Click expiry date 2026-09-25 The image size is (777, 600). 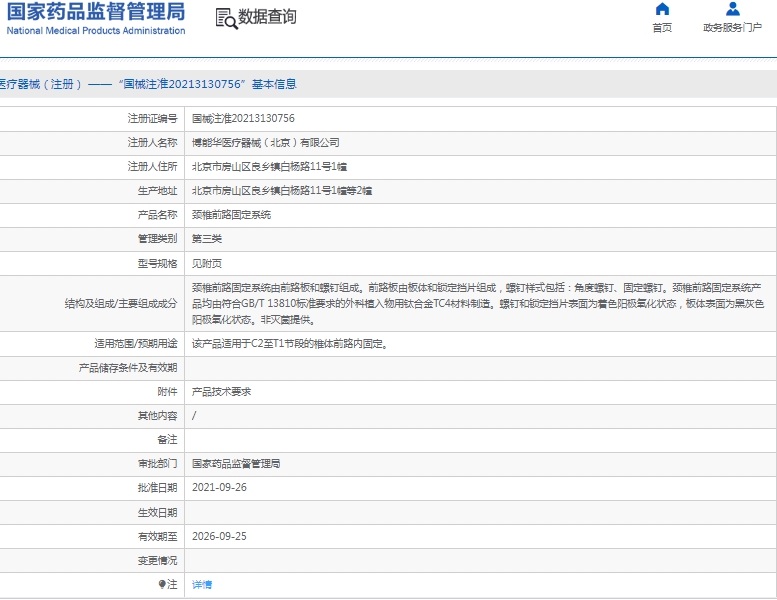219,536
